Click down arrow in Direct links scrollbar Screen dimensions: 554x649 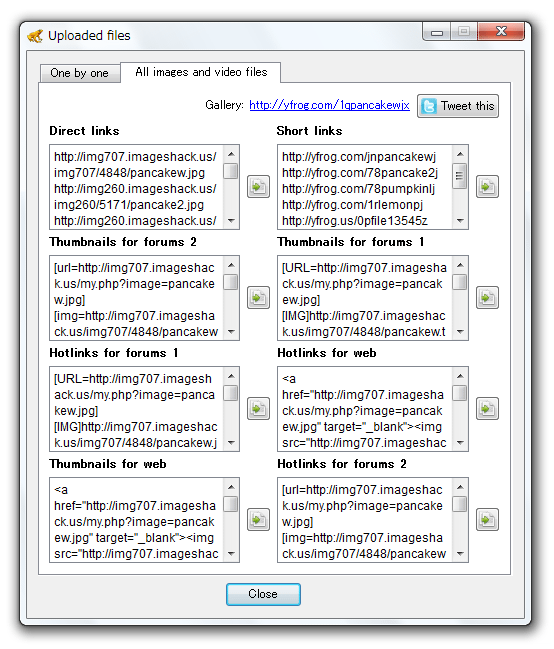point(231,221)
